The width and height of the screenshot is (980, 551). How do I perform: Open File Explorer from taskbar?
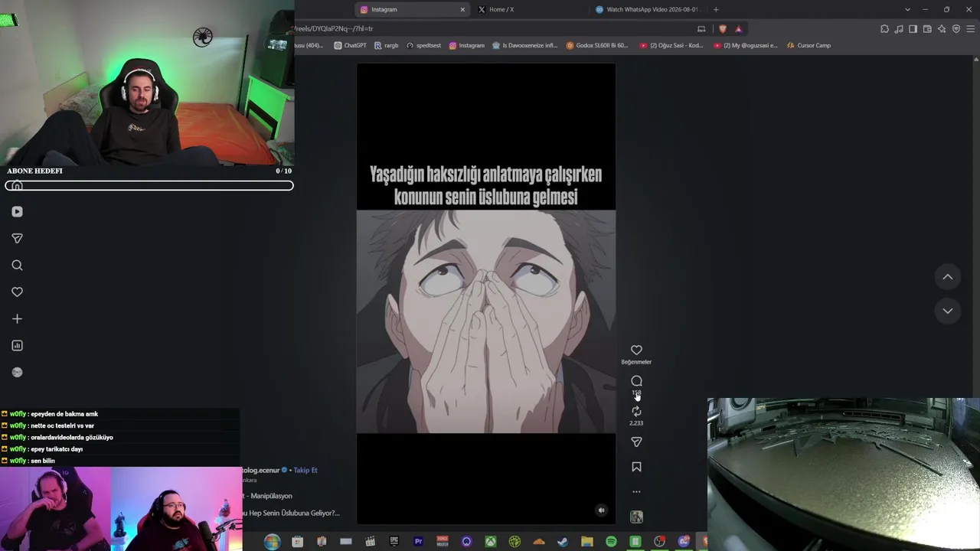587,542
